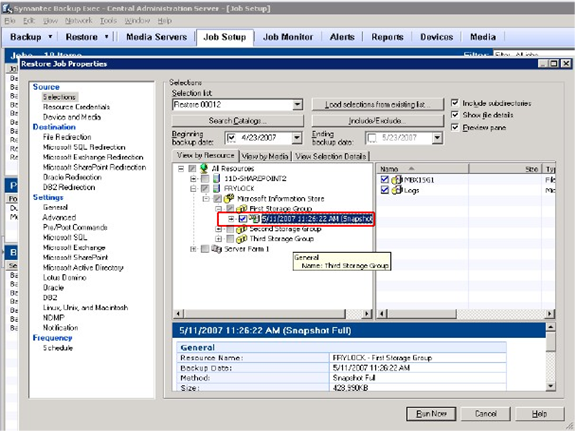Sort by the Name column header
This screenshot has height=433, width=577.
(422, 169)
